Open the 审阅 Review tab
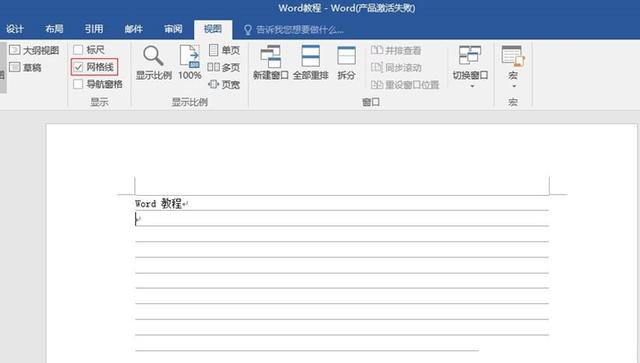640x363 pixels. click(173, 29)
